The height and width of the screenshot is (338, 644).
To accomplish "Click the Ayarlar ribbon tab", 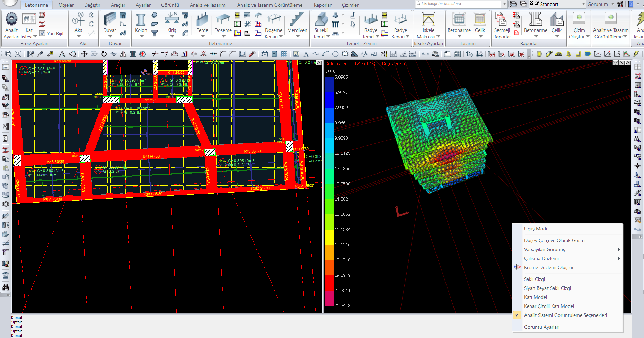I will pos(143,5).
